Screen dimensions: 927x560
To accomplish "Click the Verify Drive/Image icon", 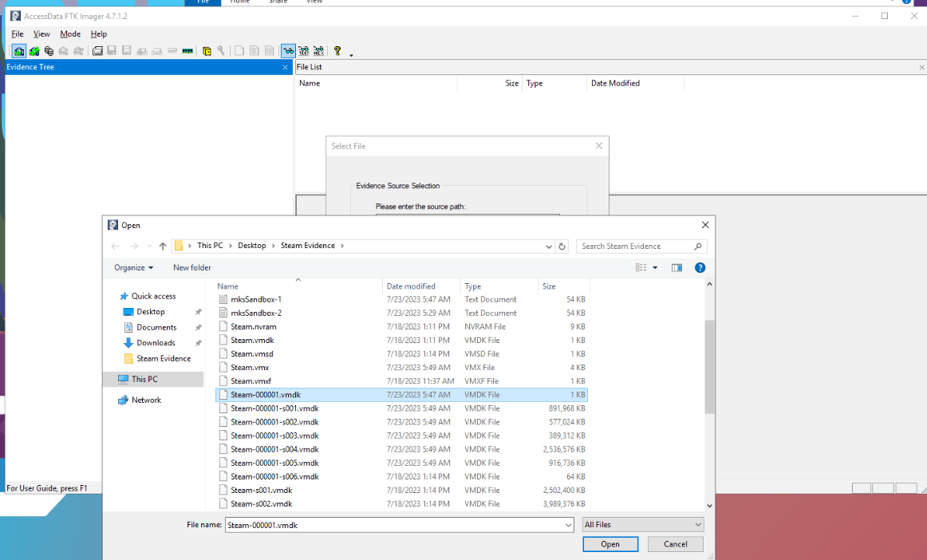I will click(172, 51).
